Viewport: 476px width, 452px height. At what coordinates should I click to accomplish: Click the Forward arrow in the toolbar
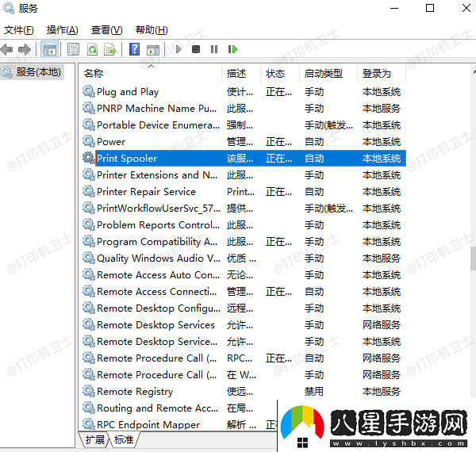(25, 49)
